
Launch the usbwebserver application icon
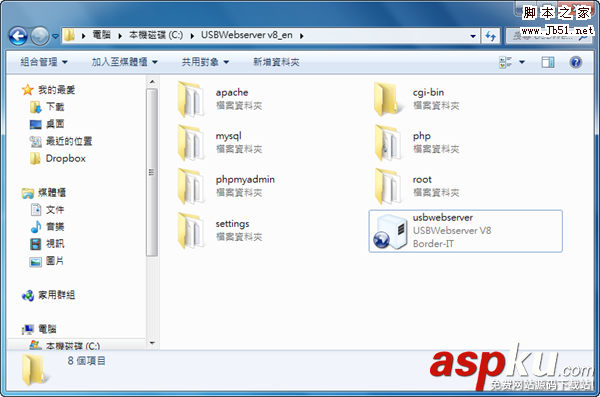coord(390,232)
